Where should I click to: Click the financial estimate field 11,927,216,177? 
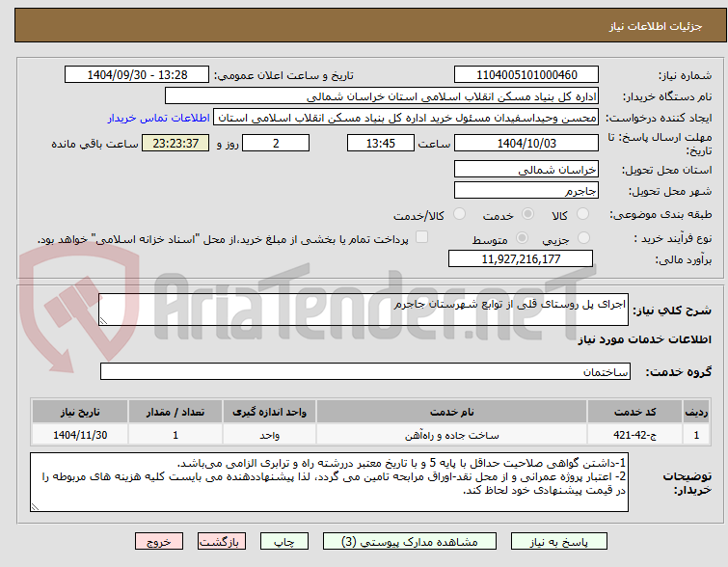[521, 258]
